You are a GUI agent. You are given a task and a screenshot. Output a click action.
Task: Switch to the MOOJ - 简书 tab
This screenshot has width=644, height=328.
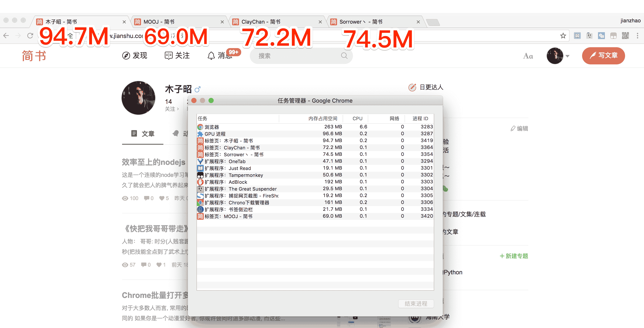click(175, 22)
